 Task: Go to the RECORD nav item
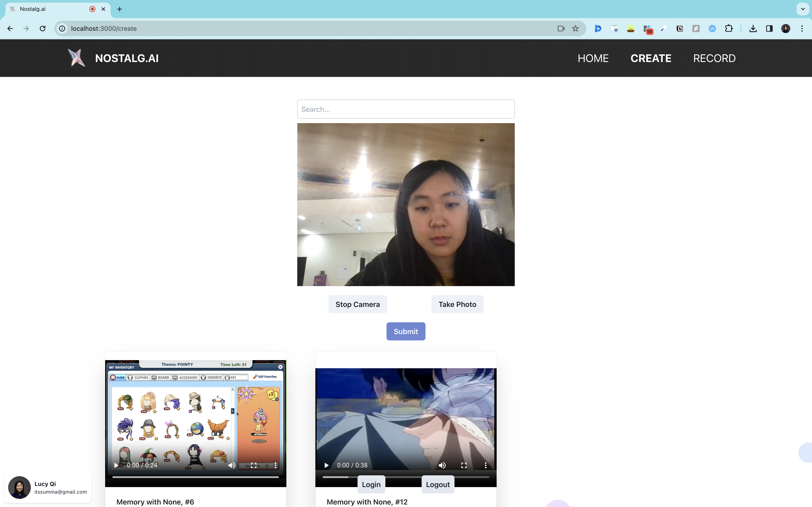[x=714, y=58]
